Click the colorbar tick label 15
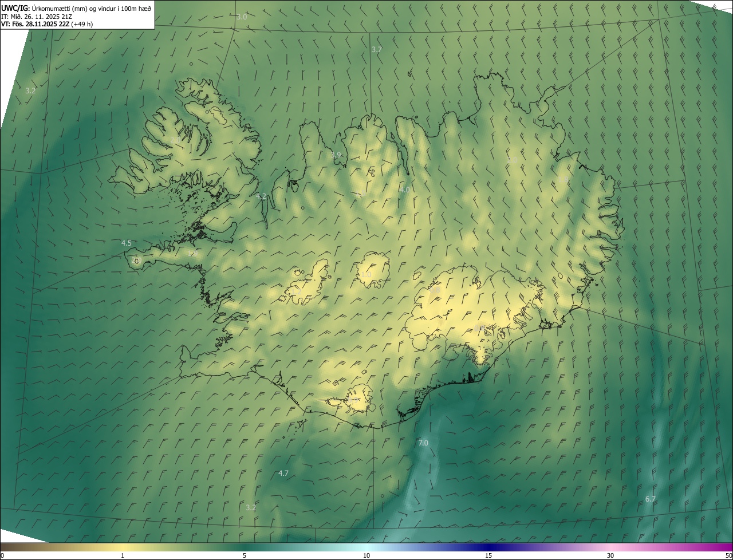The image size is (733, 560). click(488, 555)
